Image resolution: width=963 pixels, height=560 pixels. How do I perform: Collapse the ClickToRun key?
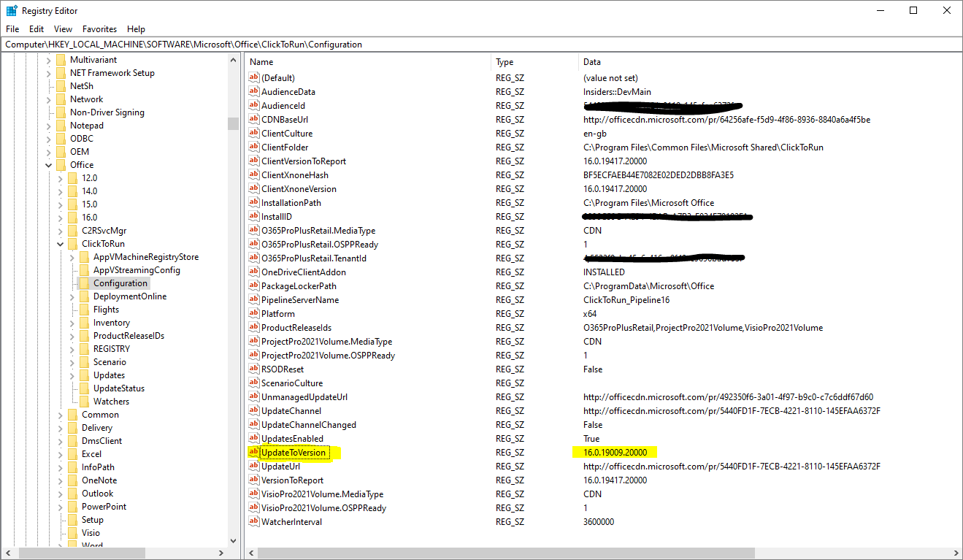click(x=61, y=244)
